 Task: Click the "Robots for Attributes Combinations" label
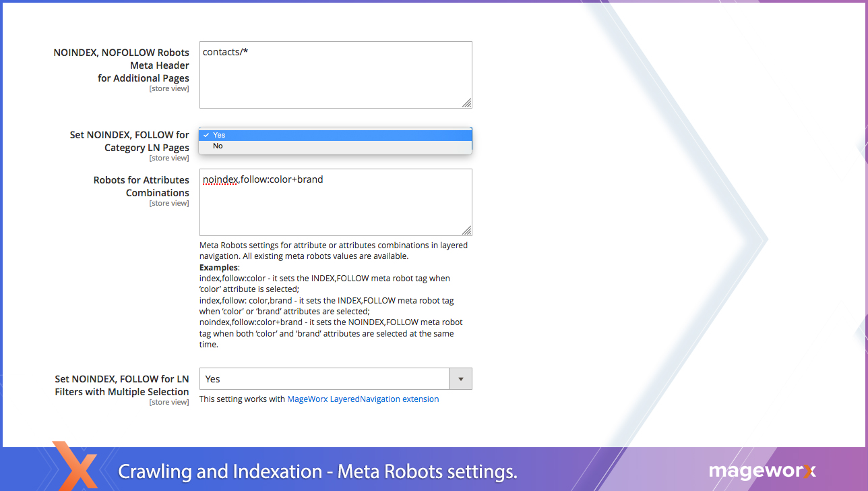coord(141,186)
